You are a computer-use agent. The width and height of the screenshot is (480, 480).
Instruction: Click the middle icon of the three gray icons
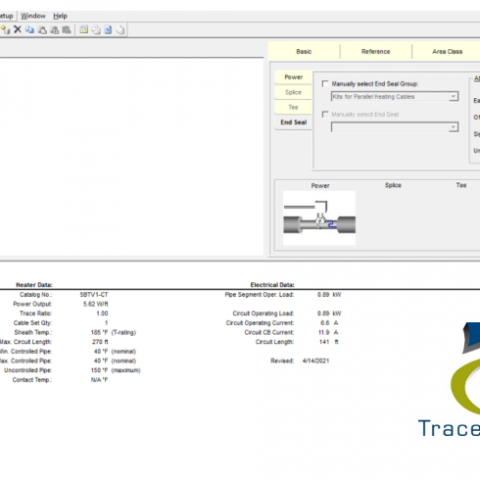(54, 30)
